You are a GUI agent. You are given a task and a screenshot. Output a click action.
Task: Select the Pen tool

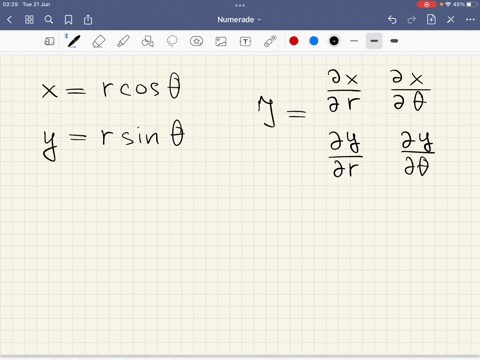coord(73,41)
